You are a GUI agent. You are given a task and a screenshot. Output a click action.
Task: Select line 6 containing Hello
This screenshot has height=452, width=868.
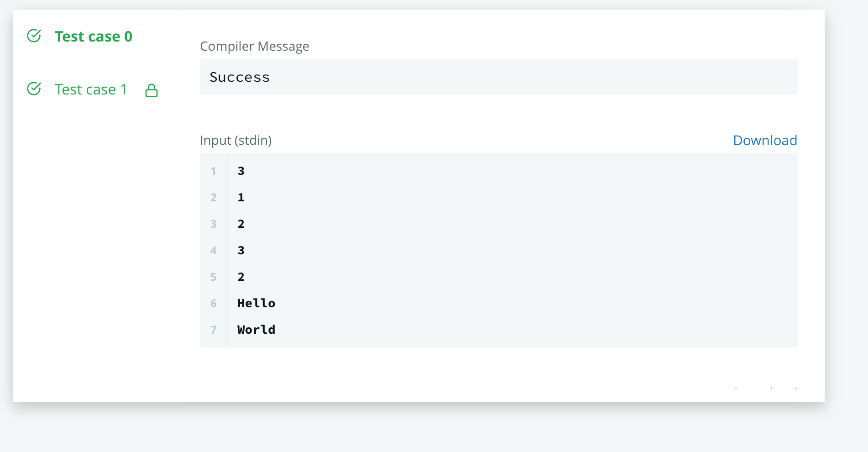point(256,303)
